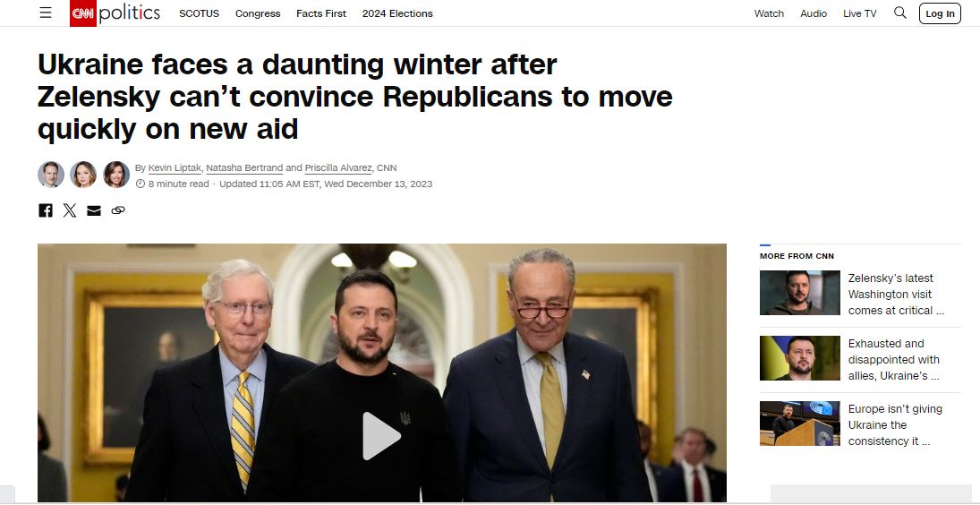Open "Zelensky's latest Washington visit" story thumbnail
The height and width of the screenshot is (505, 980).
point(800,293)
